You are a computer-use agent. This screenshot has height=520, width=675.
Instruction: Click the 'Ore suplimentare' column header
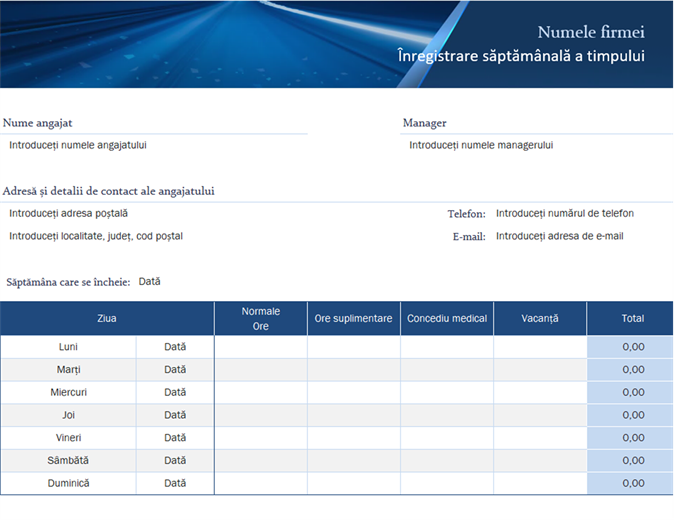coord(353,319)
